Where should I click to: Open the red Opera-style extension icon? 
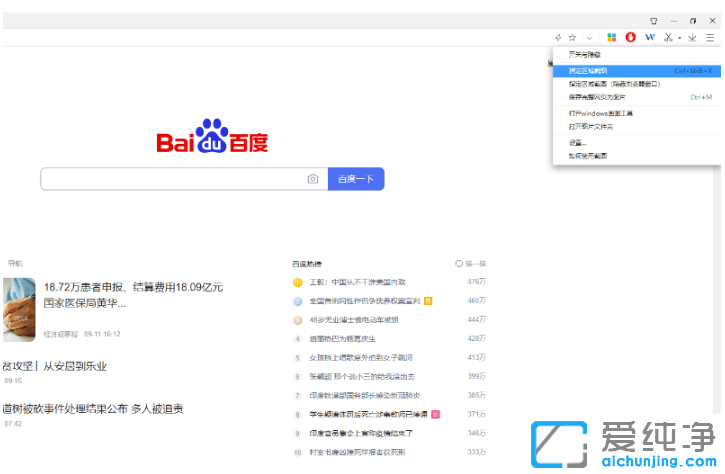point(631,37)
